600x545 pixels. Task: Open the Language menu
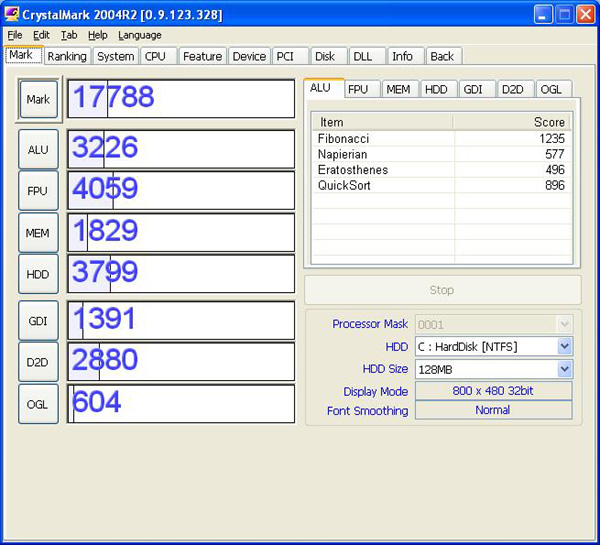click(x=139, y=35)
